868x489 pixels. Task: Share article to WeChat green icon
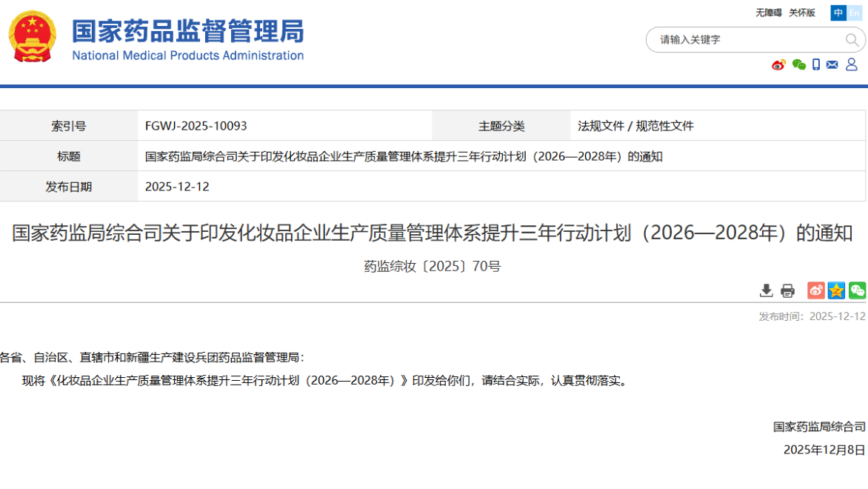tap(857, 290)
